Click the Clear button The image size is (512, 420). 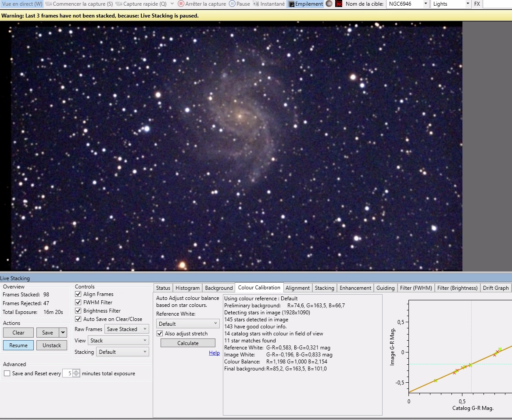coord(18,333)
